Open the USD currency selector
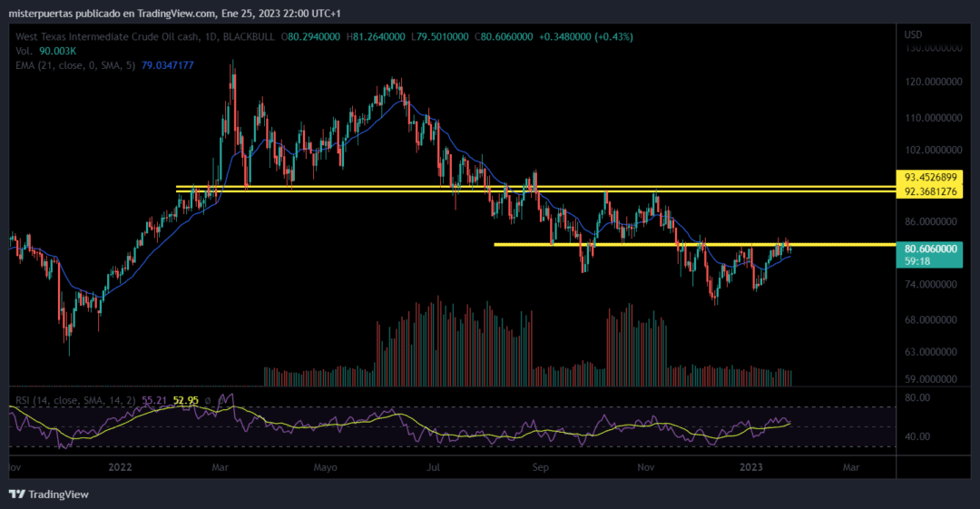 [913, 34]
